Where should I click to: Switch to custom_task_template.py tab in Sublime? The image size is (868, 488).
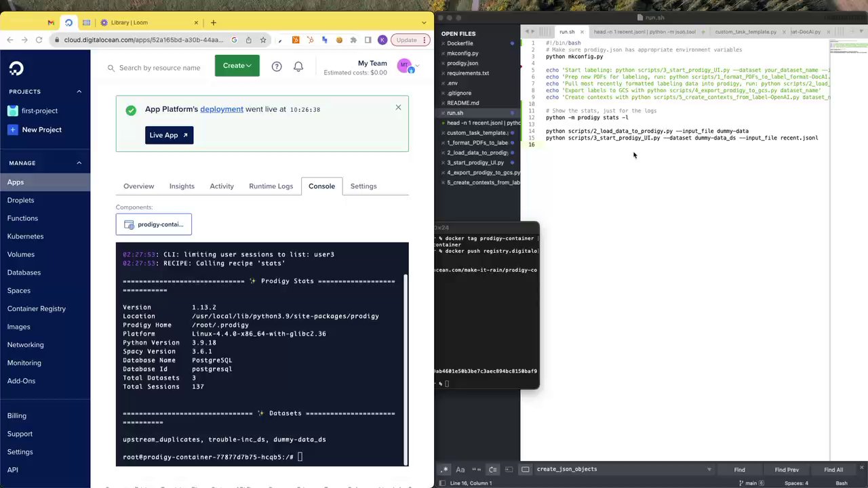point(745,32)
